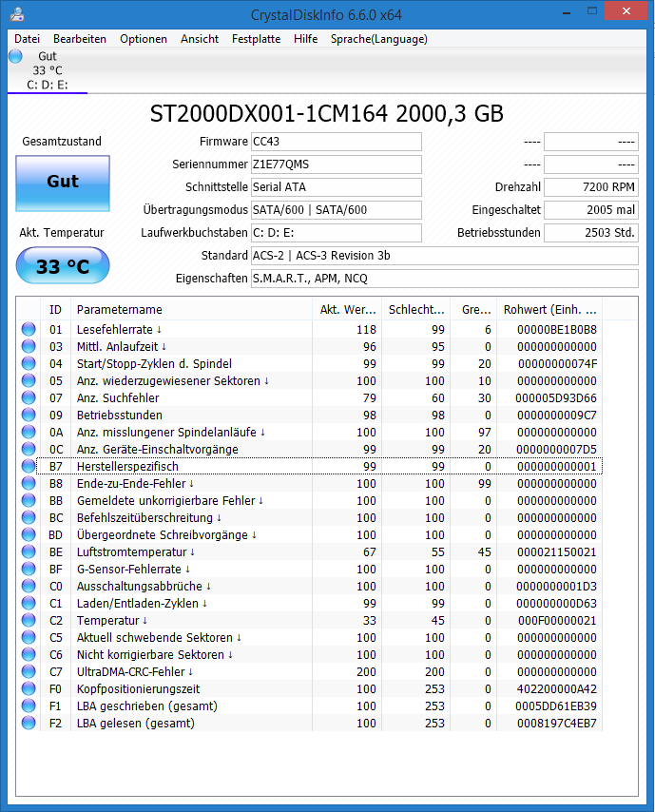The image size is (655, 812).
Task: Click the status orb for Herstellerspezifisch
Action: [x=29, y=466]
